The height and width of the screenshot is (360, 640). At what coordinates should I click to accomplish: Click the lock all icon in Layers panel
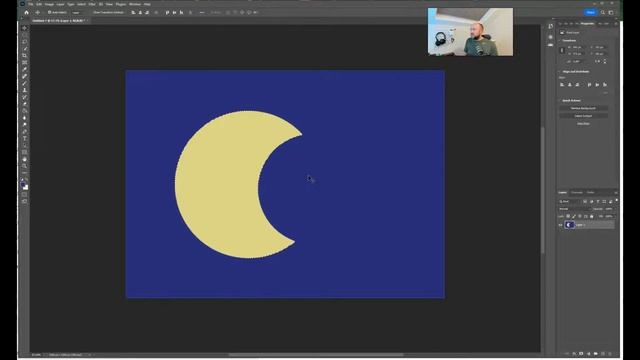(592, 216)
